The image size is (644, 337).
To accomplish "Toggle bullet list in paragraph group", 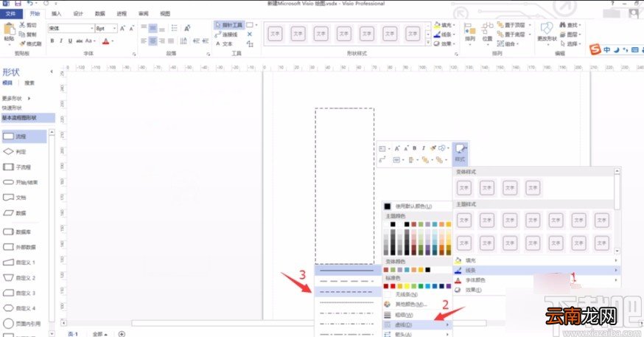I will click(x=175, y=28).
